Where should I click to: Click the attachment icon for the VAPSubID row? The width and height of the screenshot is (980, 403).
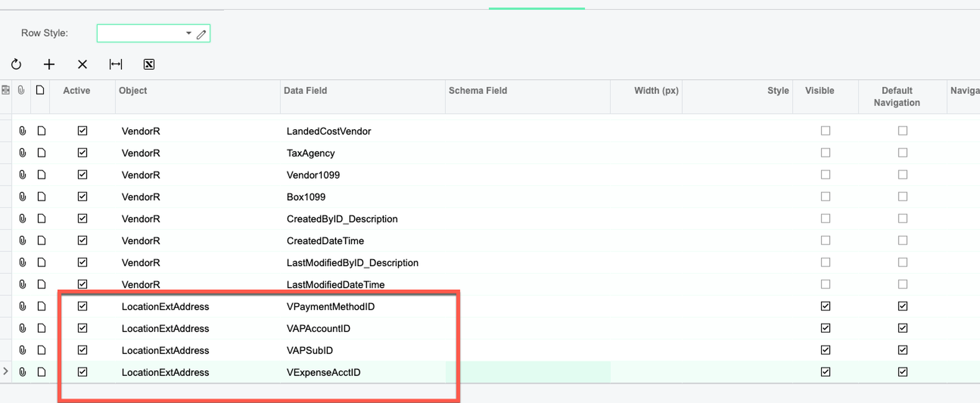tap(22, 350)
